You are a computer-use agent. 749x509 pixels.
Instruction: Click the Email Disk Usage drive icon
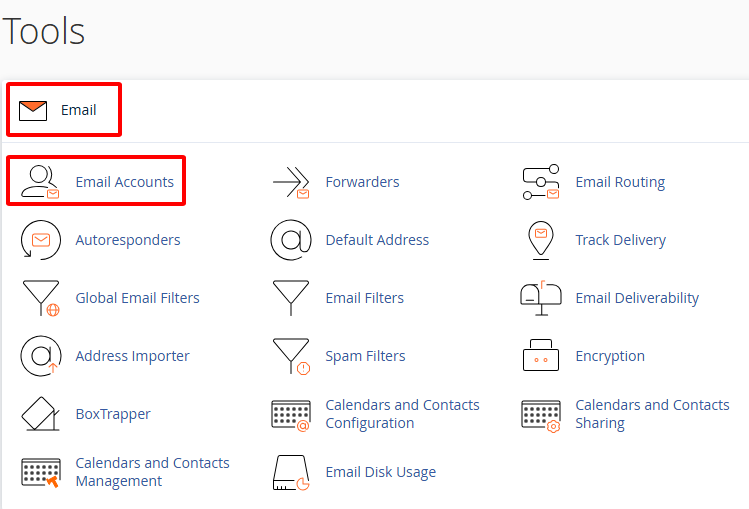tap(291, 472)
